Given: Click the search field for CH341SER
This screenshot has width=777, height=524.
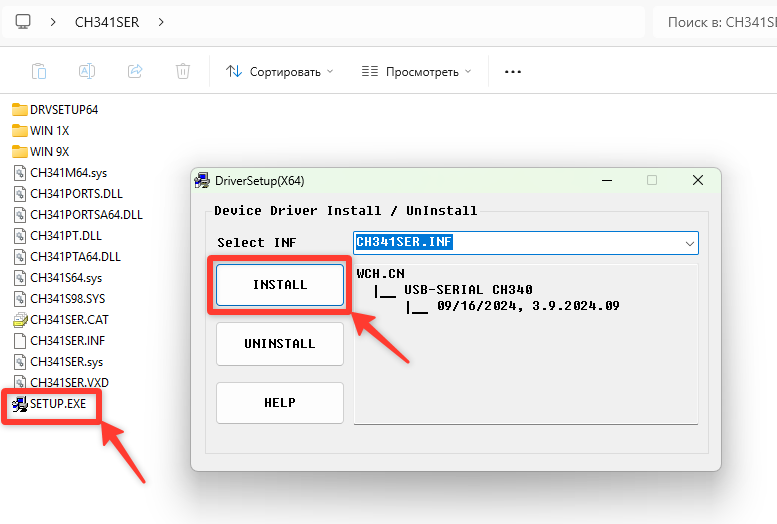Looking at the screenshot, I should coord(715,21).
